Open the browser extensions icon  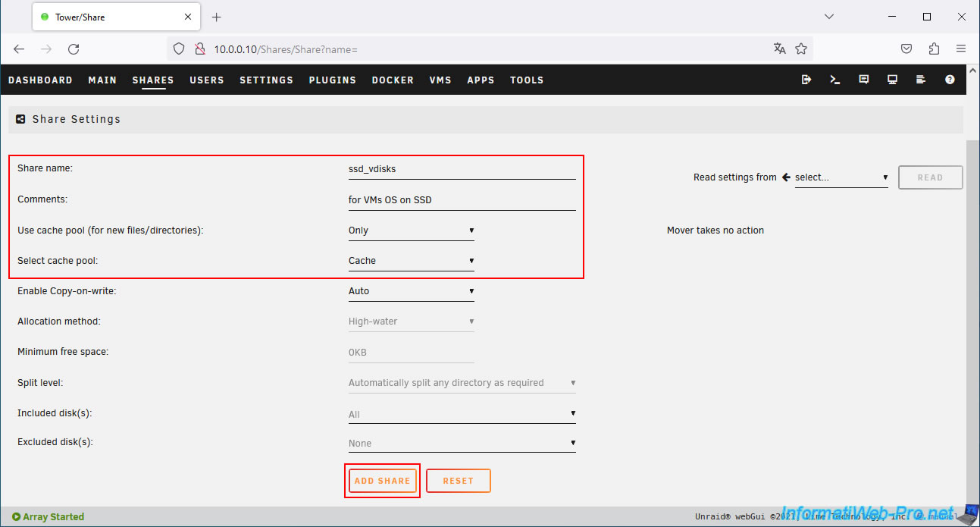pyautogui.click(x=934, y=49)
